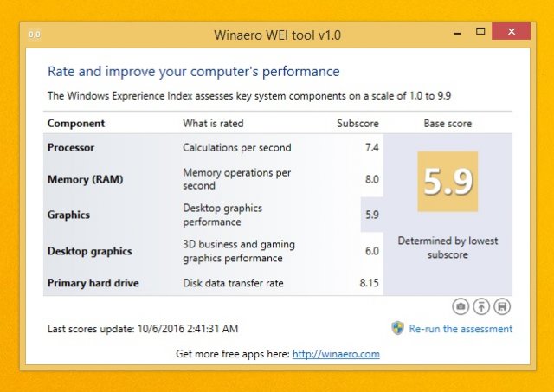The image size is (554, 392).
Task: Click 'Disk data transfer rate' description
Action: (x=233, y=283)
